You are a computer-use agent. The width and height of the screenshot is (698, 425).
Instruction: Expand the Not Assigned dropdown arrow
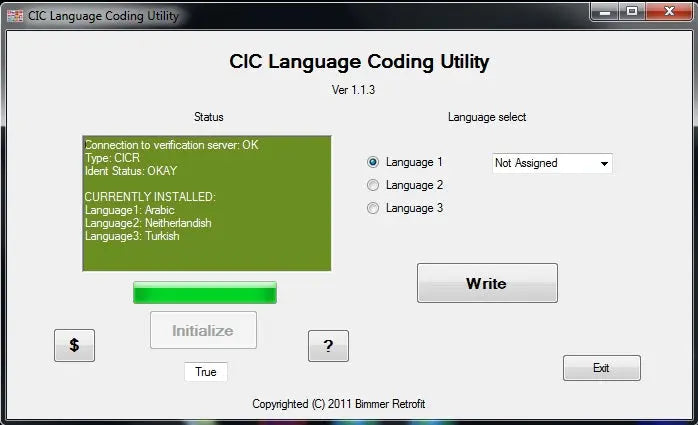coord(604,163)
